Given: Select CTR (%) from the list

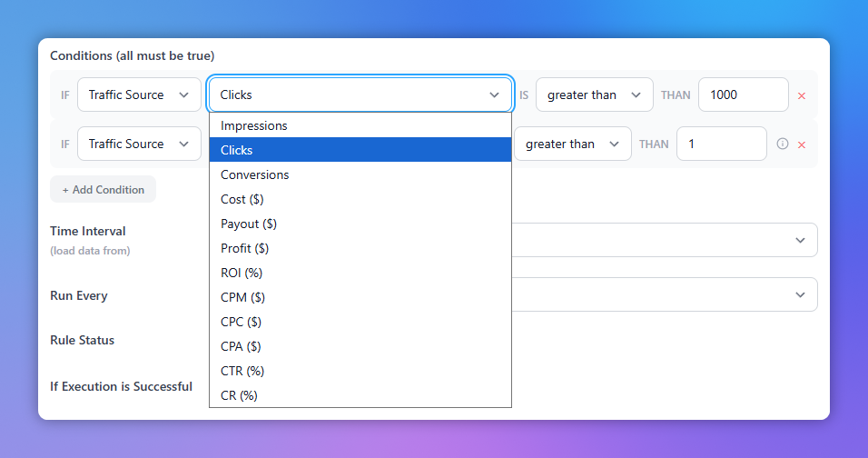Looking at the screenshot, I should 360,371.
